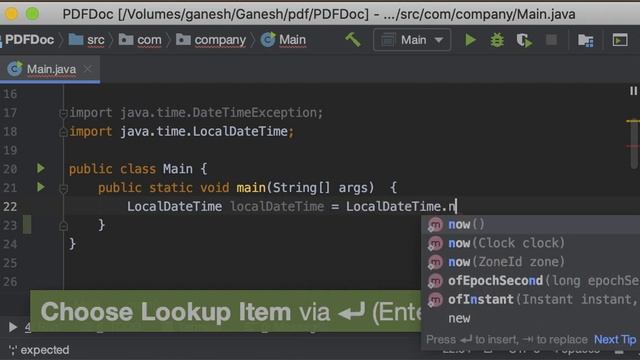Screen dimensions: 640x360
Task: Click the LocalDateTime import statement text
Action: pyautogui.click(x=182, y=131)
